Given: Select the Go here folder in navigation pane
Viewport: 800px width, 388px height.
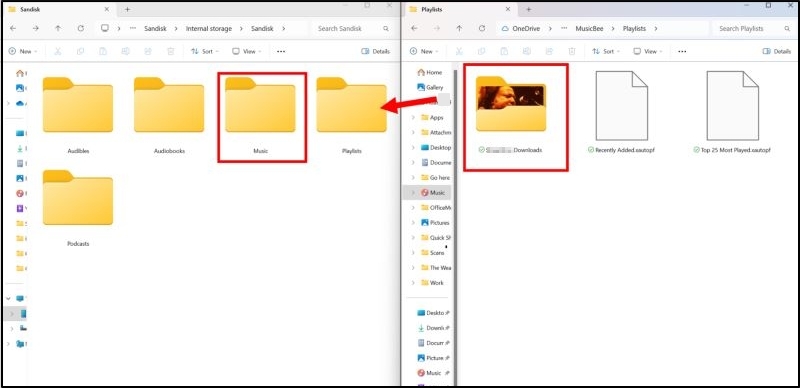Looking at the screenshot, I should [x=435, y=178].
